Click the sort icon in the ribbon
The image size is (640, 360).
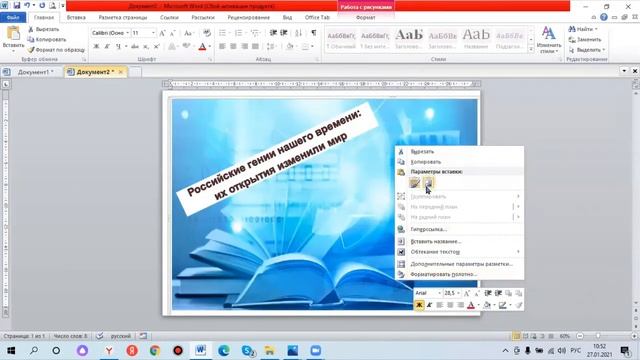299,33
